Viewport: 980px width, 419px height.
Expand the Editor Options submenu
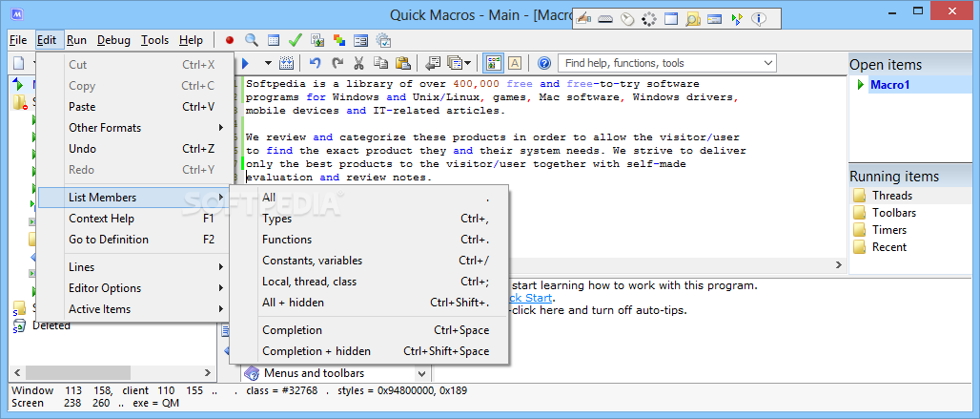tap(133, 288)
